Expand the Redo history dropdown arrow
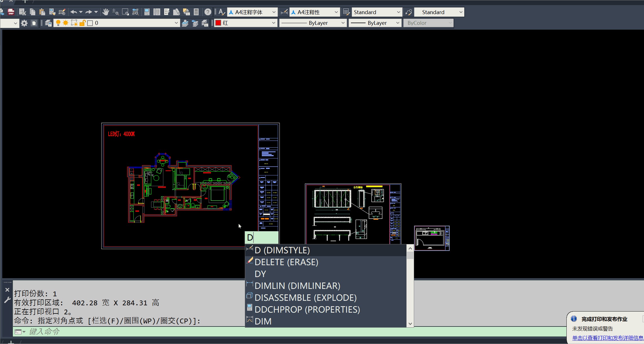644x344 pixels. [96, 12]
